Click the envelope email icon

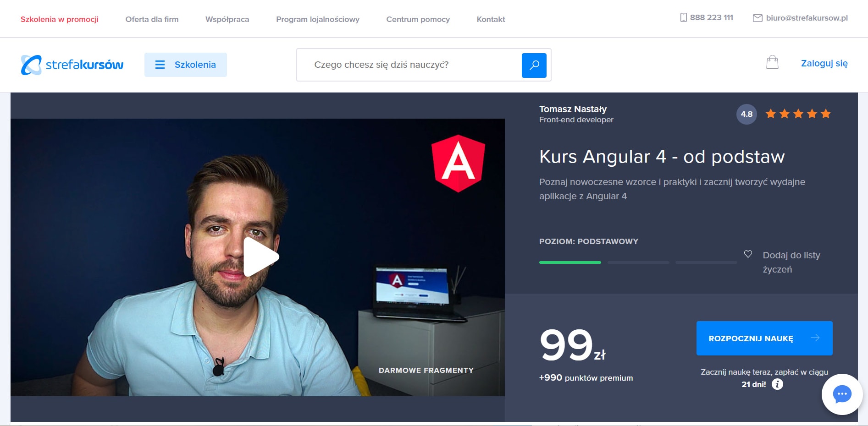pos(757,18)
